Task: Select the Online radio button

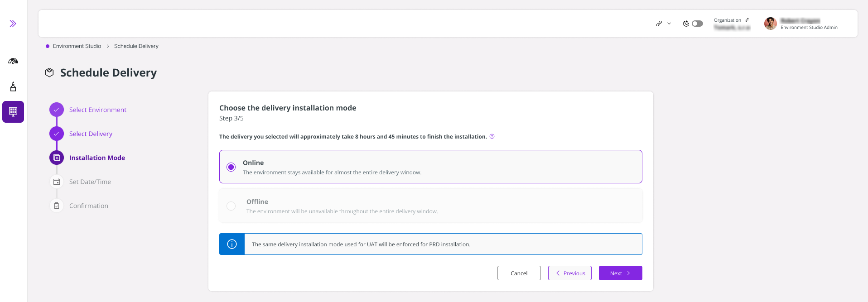Action: coord(231,167)
